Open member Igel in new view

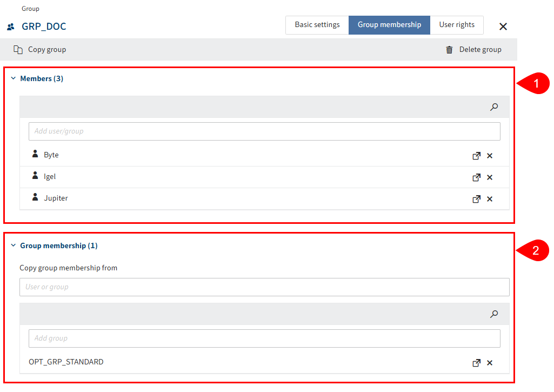476,177
